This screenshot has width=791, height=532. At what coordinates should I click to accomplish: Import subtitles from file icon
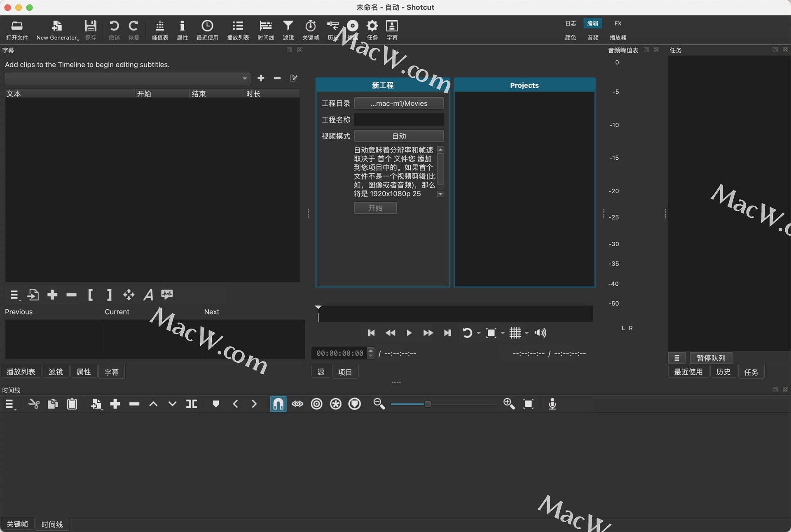pos(33,295)
